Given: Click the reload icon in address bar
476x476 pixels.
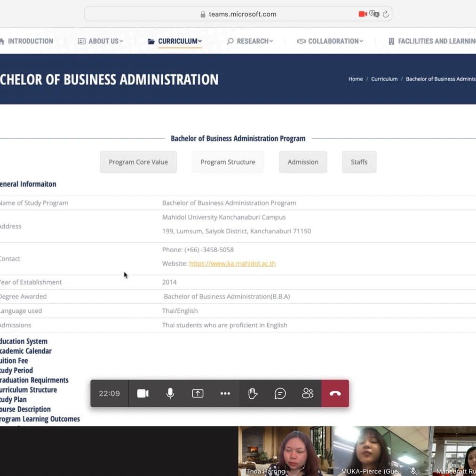Looking at the screenshot, I should 386,14.
